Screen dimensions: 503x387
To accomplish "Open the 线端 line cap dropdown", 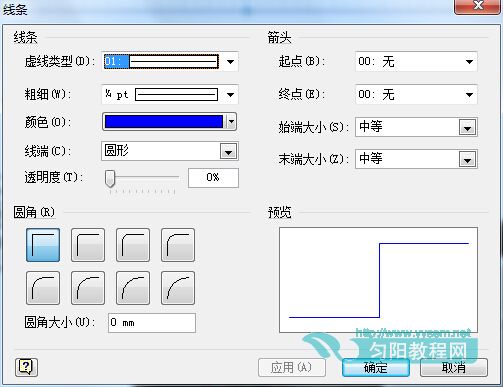I will click(228, 152).
